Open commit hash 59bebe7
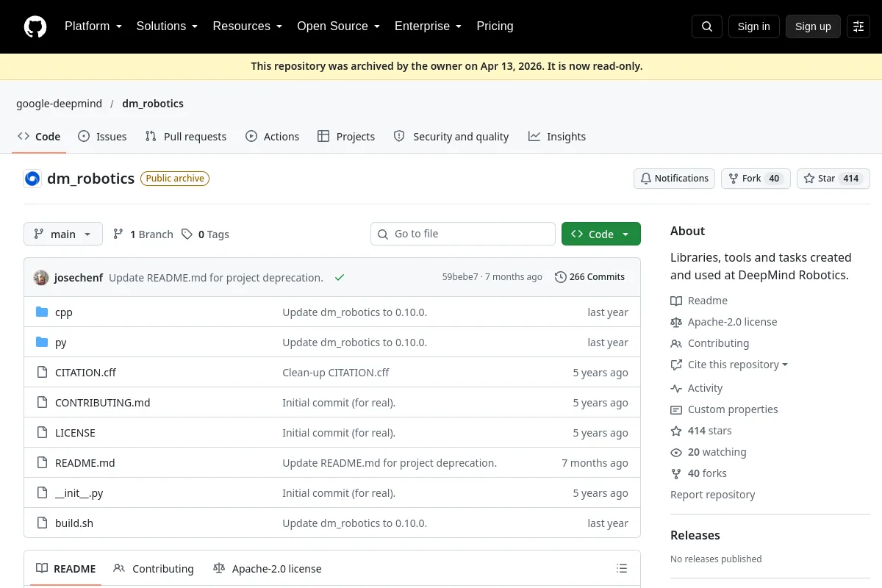 [460, 277]
